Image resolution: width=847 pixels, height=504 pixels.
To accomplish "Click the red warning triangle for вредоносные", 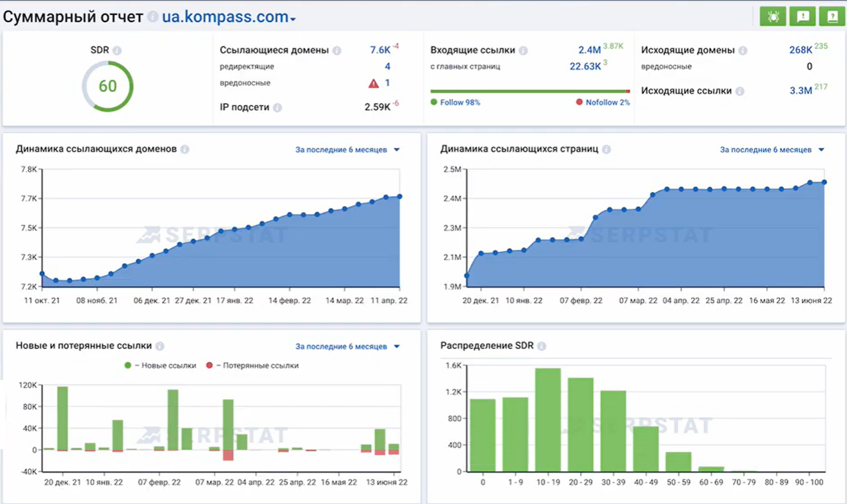I will tap(374, 84).
